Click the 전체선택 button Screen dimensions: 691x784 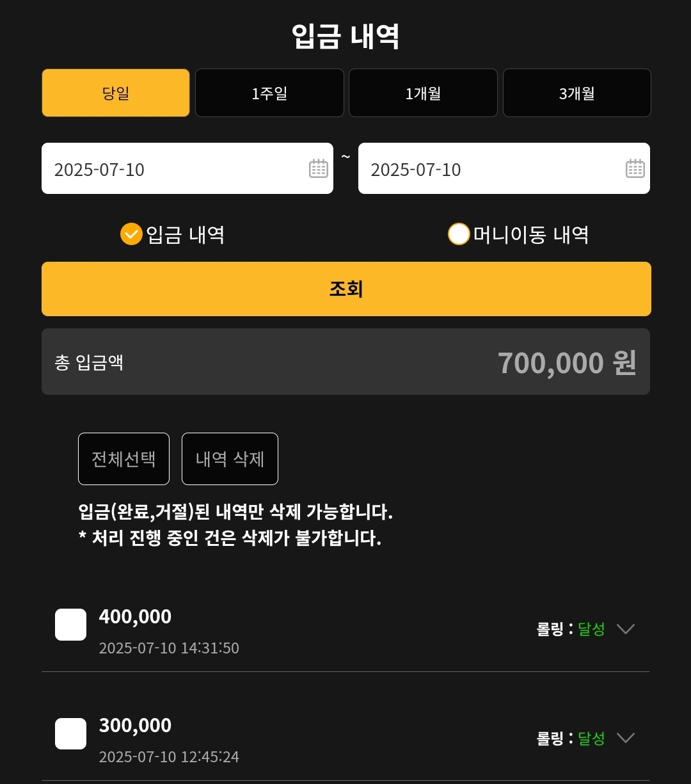pos(123,459)
